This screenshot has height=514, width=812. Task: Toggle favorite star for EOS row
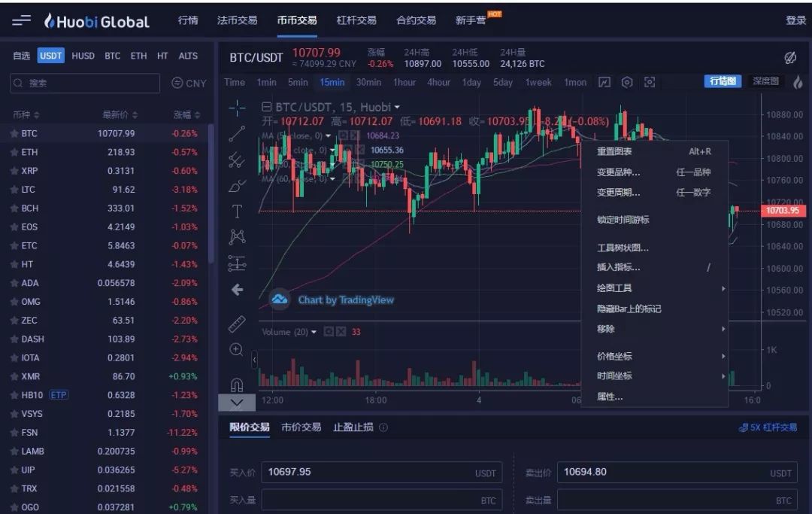point(14,227)
